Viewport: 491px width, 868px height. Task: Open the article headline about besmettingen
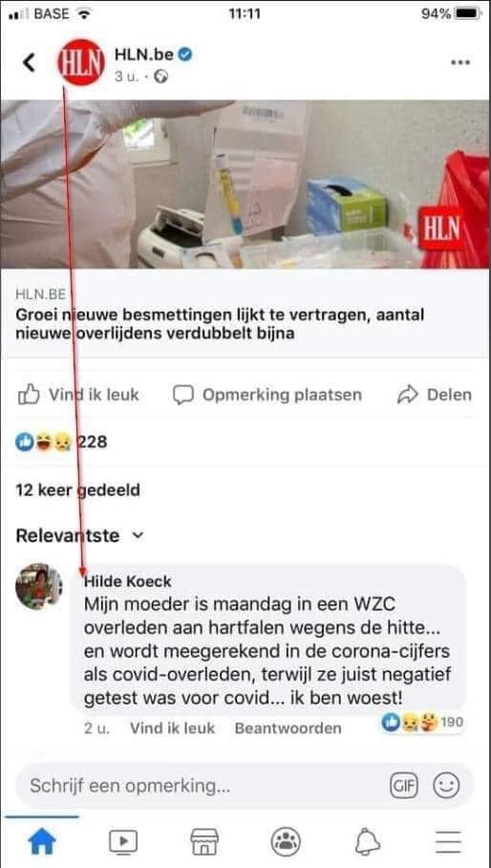pyautogui.click(x=220, y=325)
